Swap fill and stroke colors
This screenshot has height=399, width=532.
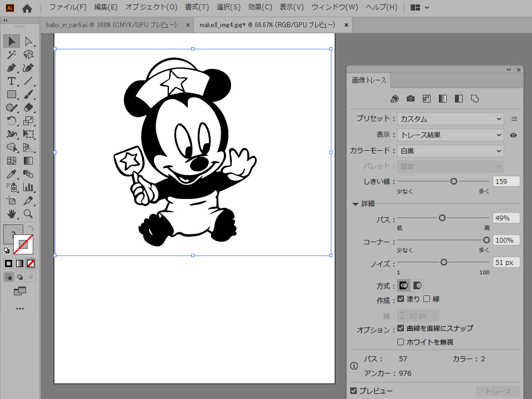[x=31, y=228]
